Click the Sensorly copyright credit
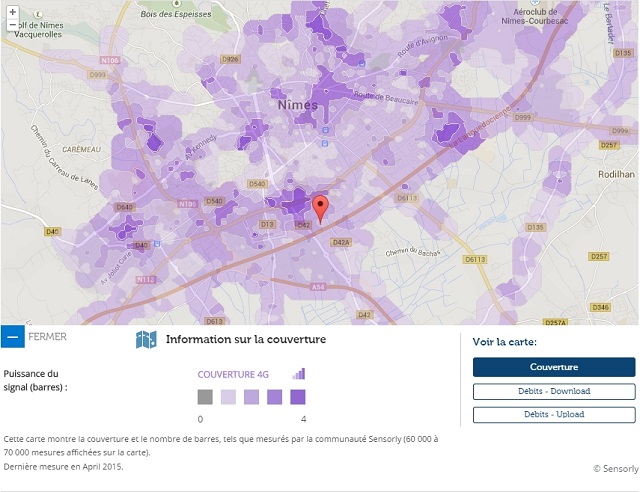Viewport: 640px width, 492px height. (614, 468)
